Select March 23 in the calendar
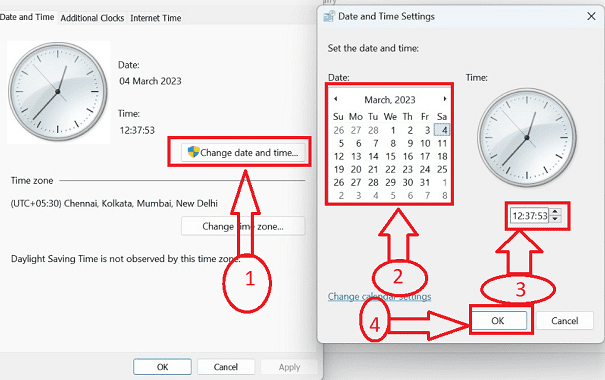Screen dimensions: 605x380 tap(408, 169)
